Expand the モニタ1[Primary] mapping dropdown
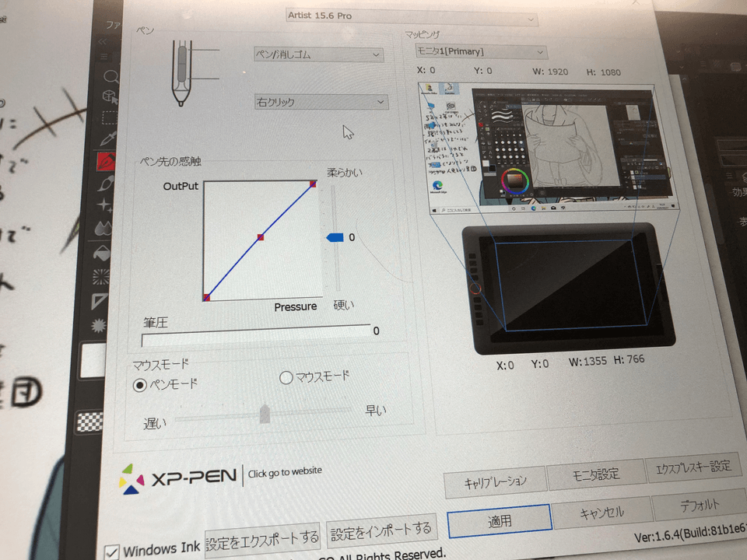The width and height of the screenshot is (747, 560). coord(479,51)
